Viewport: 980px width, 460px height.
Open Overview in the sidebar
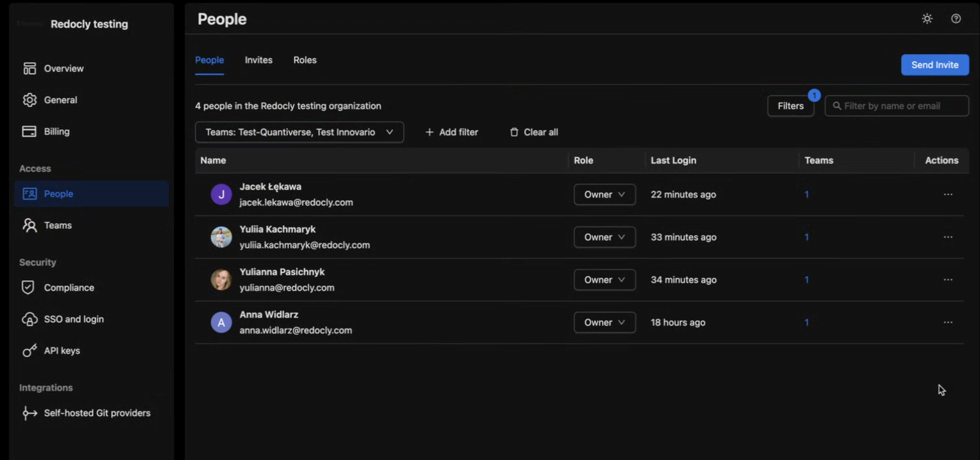tap(92, 69)
